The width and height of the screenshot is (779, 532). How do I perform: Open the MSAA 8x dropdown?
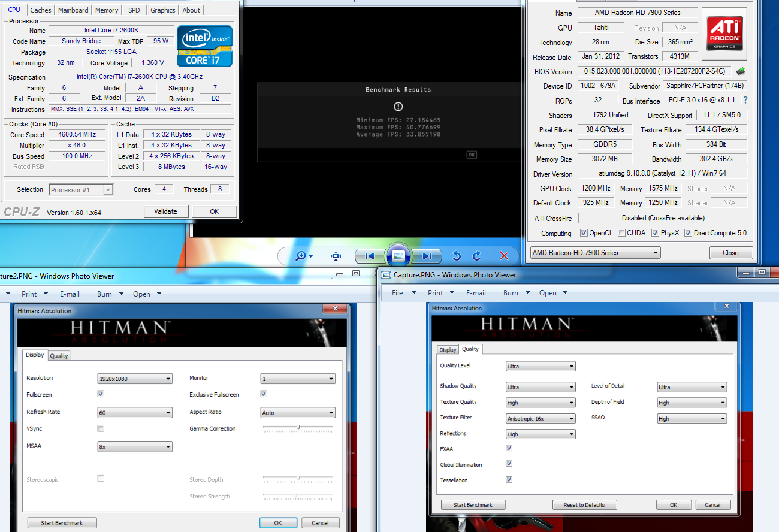click(x=135, y=446)
